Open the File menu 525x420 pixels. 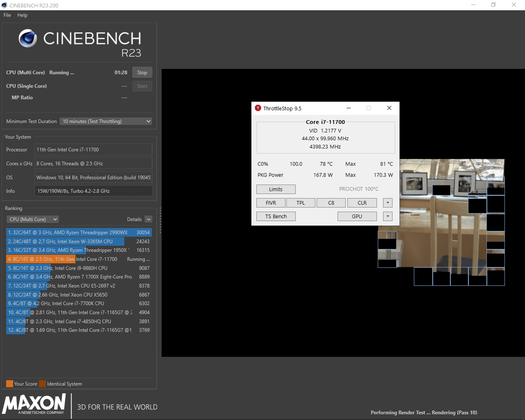click(7, 15)
